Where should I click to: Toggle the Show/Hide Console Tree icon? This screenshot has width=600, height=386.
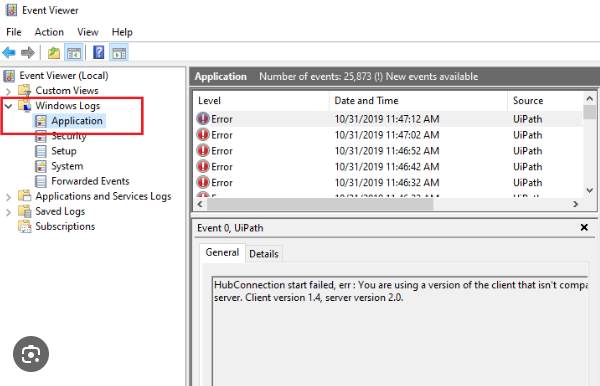tap(74, 52)
